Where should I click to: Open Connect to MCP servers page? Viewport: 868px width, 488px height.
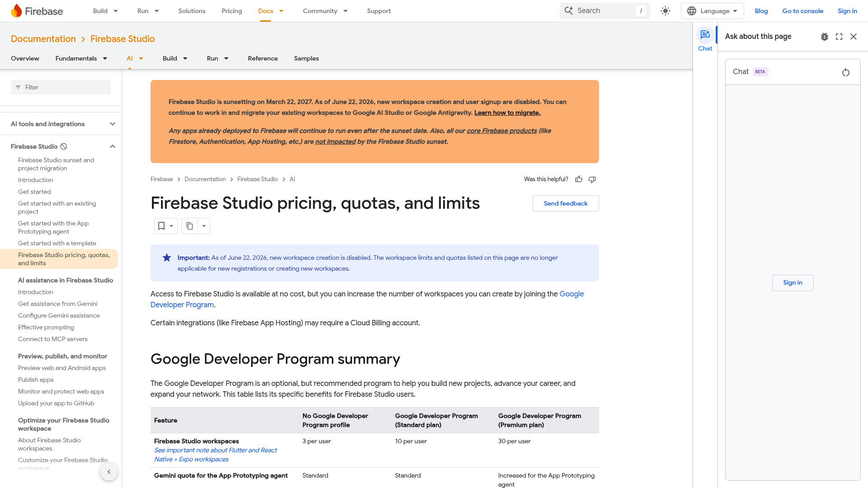pyautogui.click(x=53, y=339)
